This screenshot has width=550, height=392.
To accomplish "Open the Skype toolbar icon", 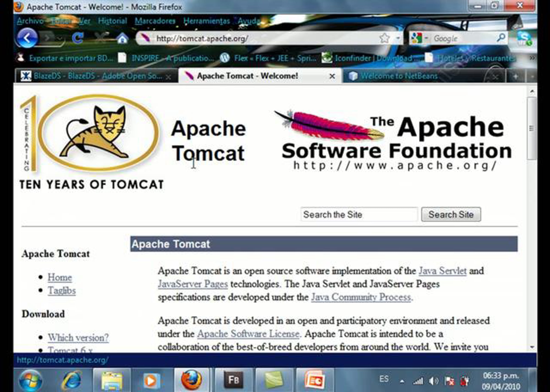I will pos(524,38).
